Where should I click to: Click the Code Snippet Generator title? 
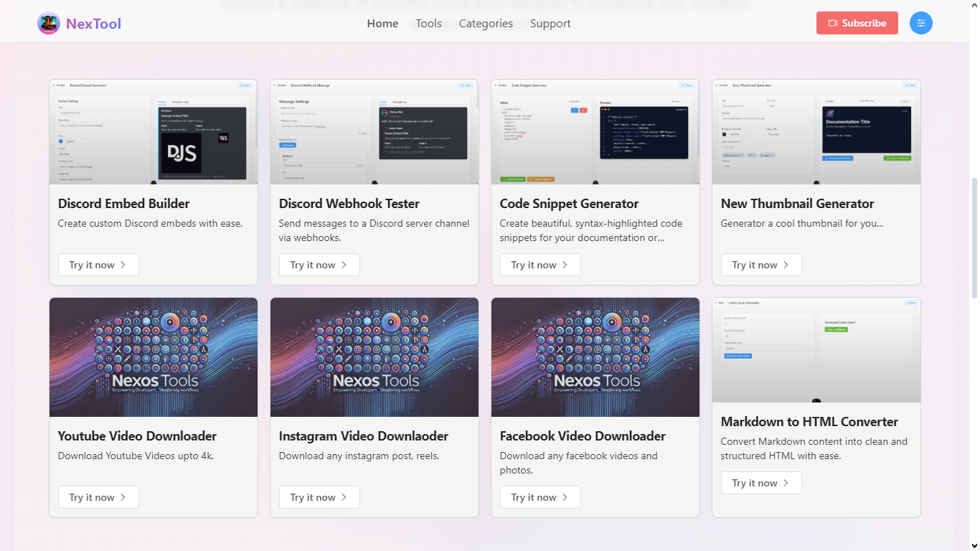(570, 204)
